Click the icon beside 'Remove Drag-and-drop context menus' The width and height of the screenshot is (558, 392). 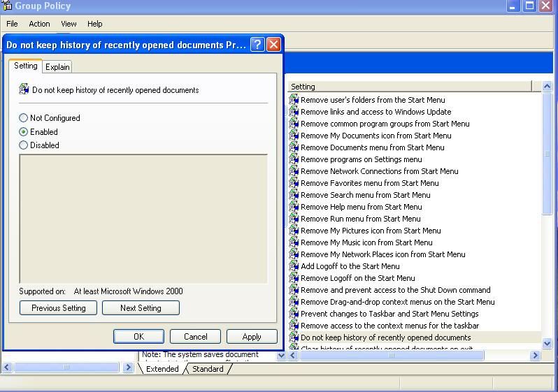[294, 302]
